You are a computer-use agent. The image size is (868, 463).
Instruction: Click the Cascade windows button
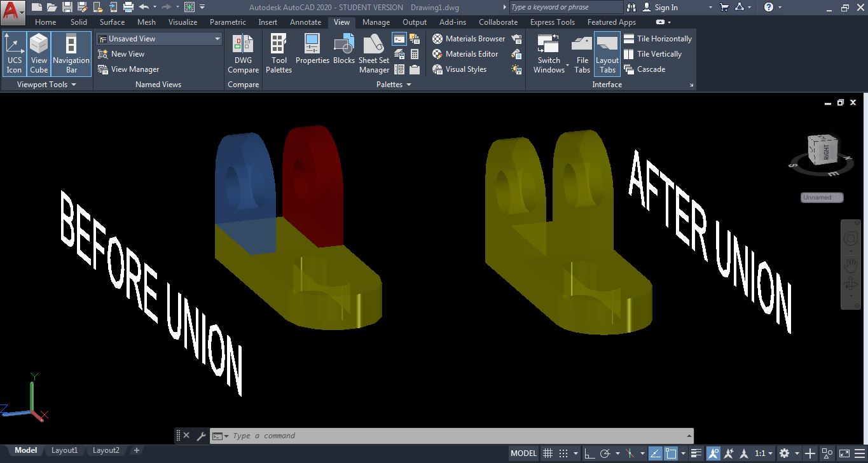(x=651, y=69)
